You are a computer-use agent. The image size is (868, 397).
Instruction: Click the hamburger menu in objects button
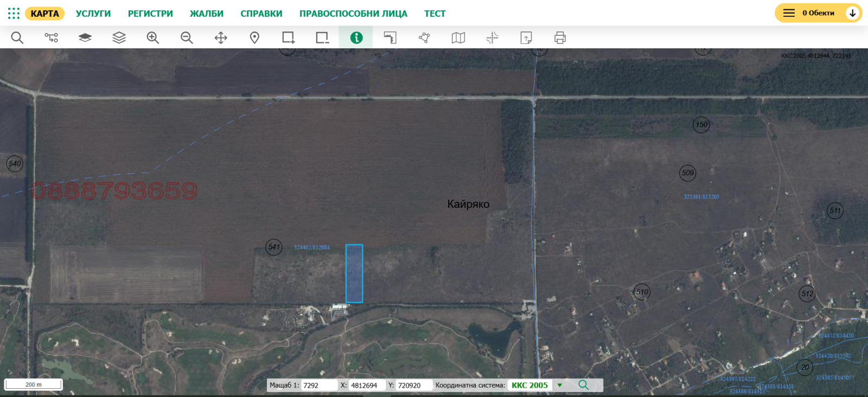(789, 13)
